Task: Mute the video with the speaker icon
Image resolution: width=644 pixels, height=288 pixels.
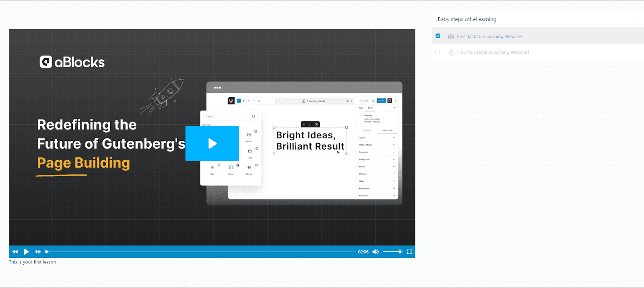Action: pyautogui.click(x=376, y=252)
